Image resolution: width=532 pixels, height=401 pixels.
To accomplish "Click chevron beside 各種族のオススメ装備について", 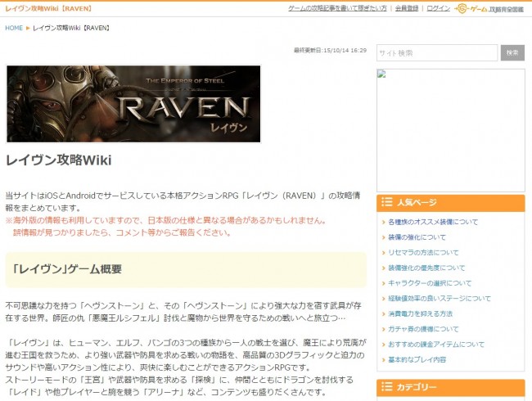I will pos(384,223).
